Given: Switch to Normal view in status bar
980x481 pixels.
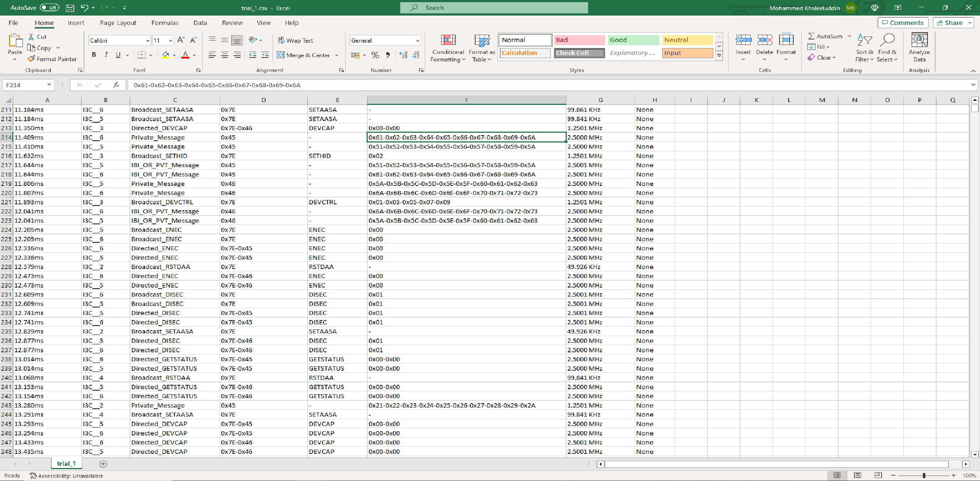Looking at the screenshot, I should pyautogui.click(x=837, y=475).
